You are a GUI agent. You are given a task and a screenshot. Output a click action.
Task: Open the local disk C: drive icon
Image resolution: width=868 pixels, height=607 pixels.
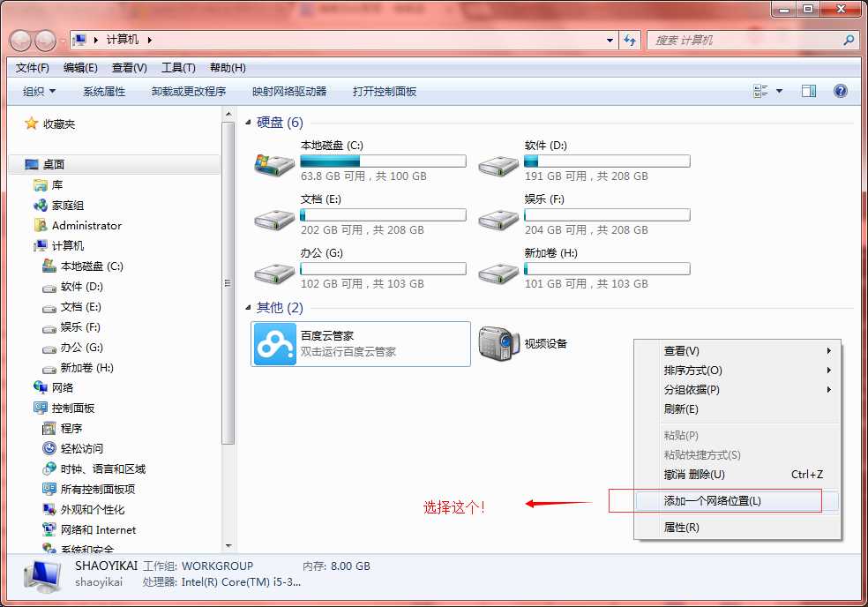click(x=274, y=164)
